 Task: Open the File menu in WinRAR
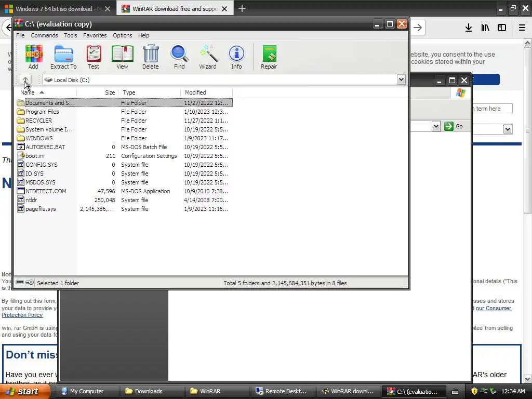point(20,35)
